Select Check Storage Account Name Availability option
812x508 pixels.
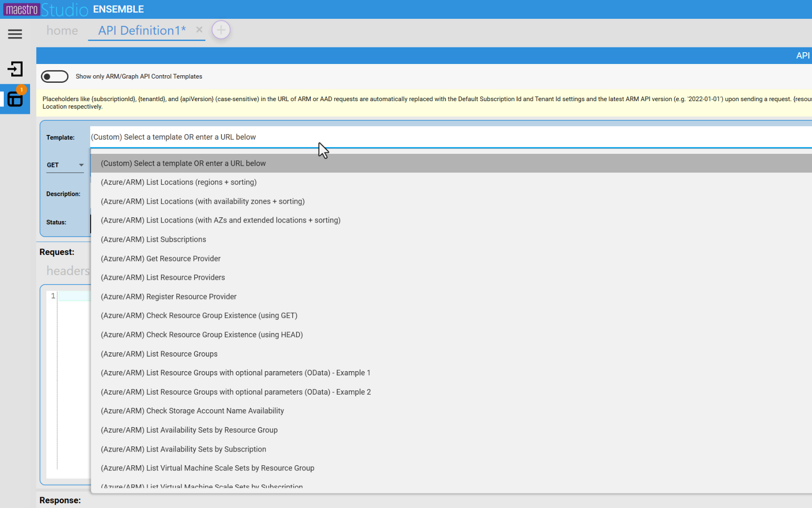tap(192, 411)
